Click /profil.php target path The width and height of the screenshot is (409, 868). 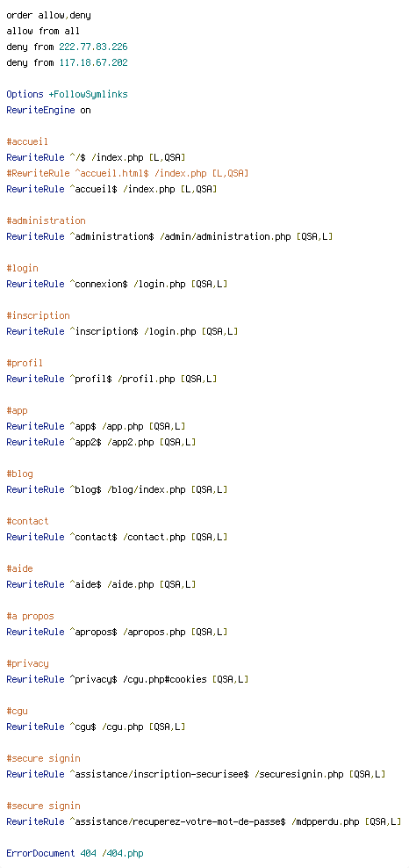pos(147,380)
